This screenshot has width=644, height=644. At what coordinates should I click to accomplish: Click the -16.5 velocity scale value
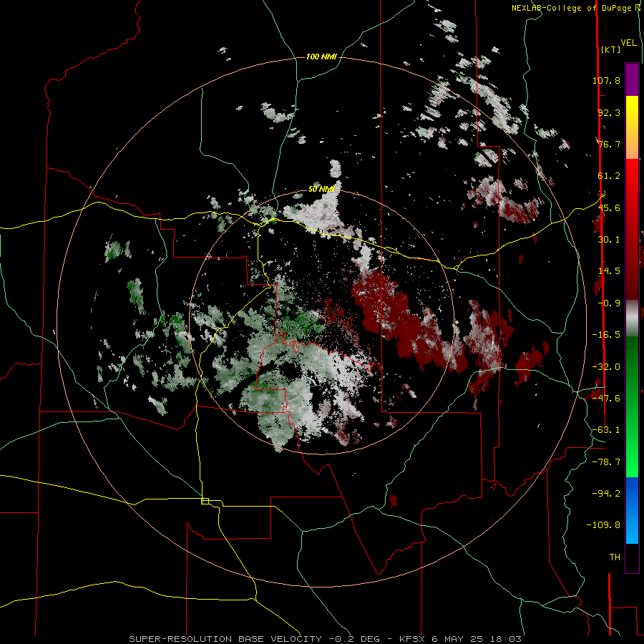[606, 335]
